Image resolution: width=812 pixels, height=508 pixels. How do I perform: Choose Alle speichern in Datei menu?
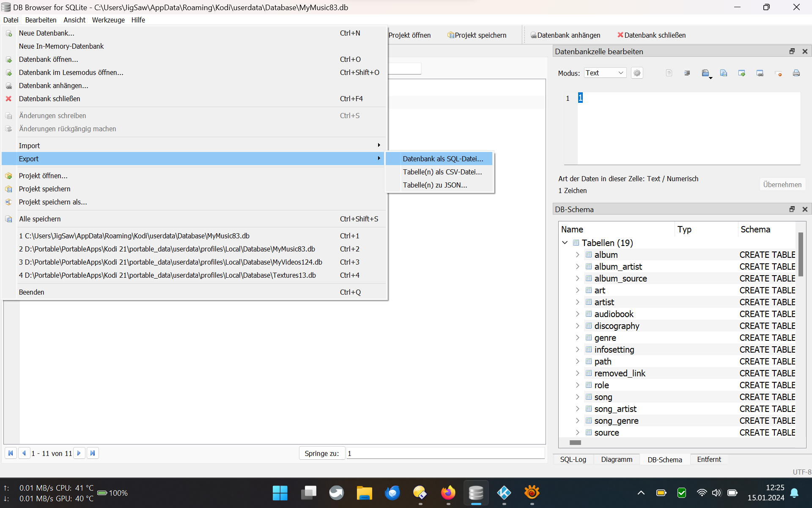[x=193, y=219]
